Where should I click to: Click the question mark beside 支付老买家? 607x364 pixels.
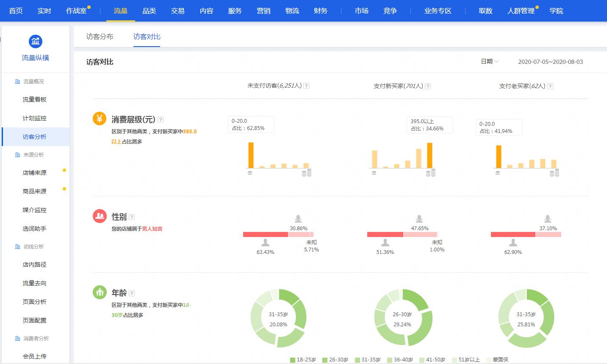click(550, 86)
